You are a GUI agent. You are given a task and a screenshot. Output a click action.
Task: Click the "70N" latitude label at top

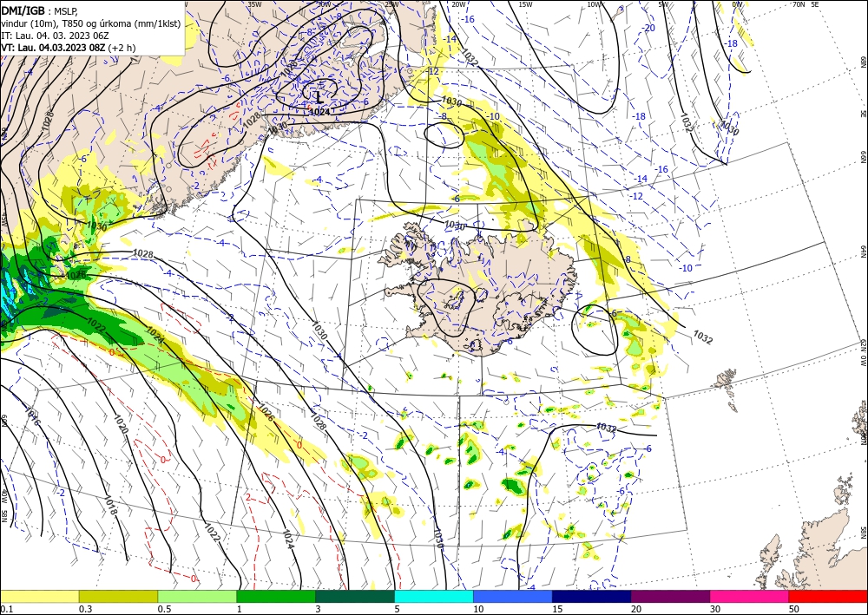[799, 4]
